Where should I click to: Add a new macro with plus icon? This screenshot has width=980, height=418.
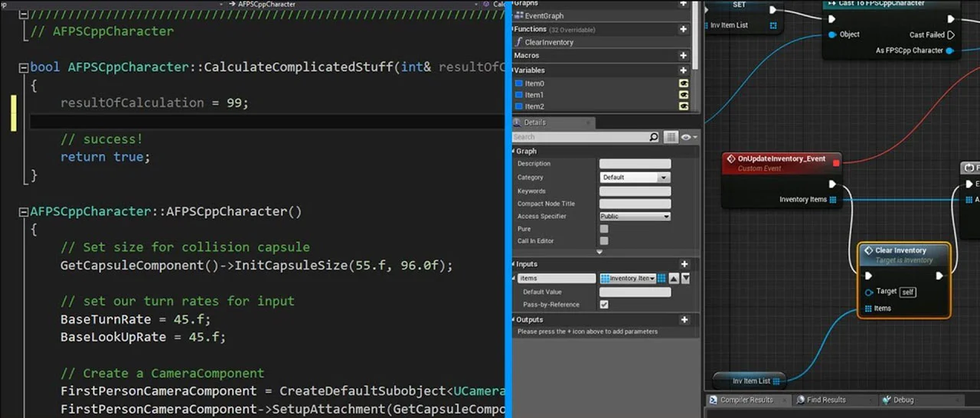click(684, 56)
